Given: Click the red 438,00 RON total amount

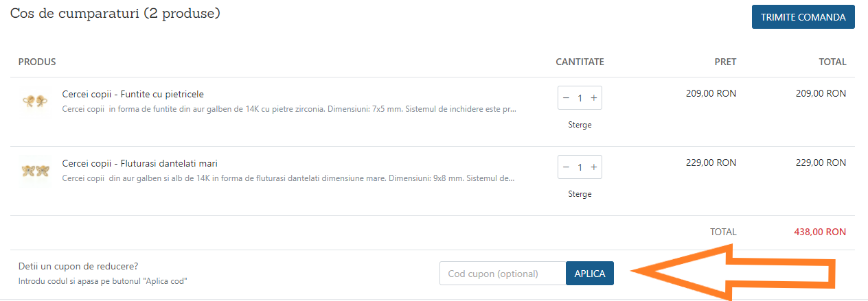Looking at the screenshot, I should point(819,232).
